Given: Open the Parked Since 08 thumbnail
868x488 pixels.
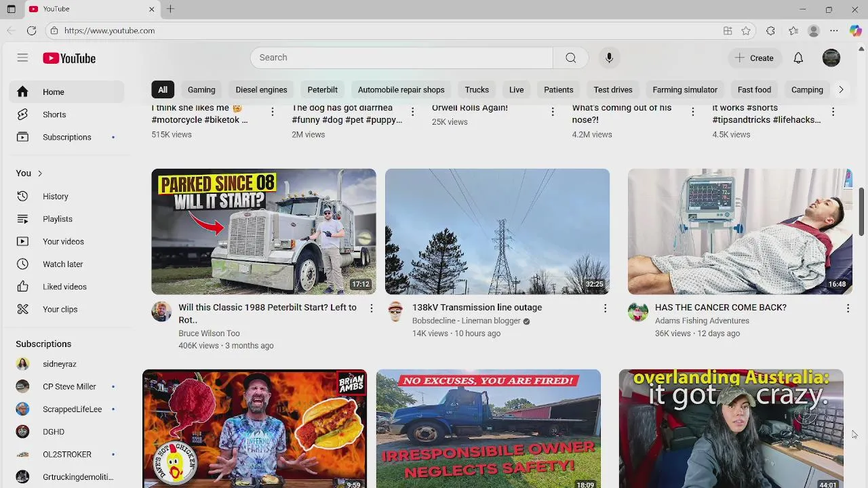Looking at the screenshot, I should click(264, 231).
